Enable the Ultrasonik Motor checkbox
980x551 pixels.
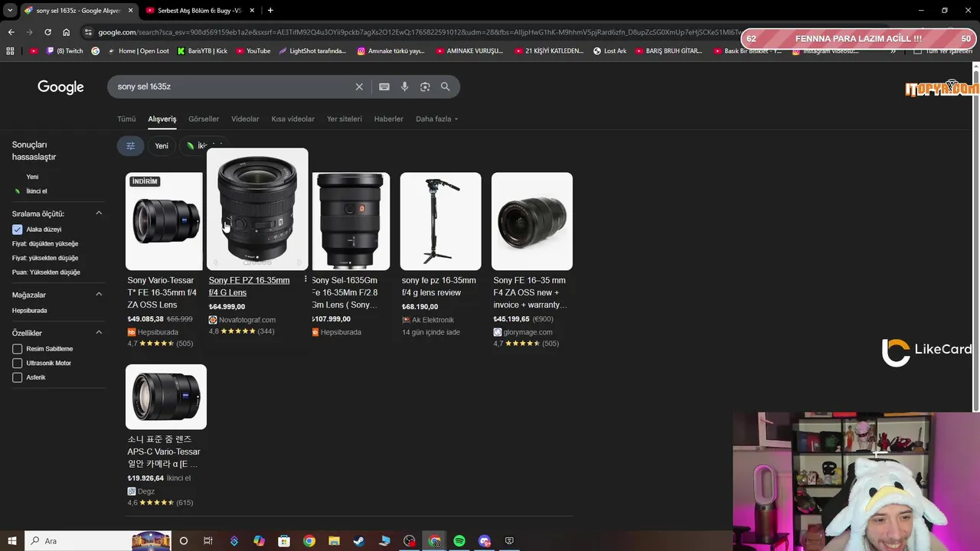(x=17, y=364)
